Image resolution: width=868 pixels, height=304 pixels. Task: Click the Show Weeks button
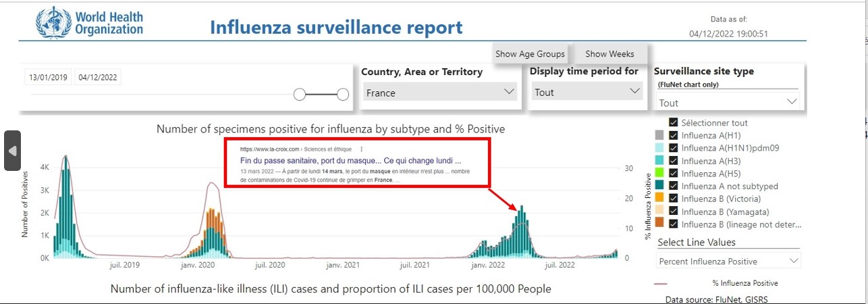[609, 54]
